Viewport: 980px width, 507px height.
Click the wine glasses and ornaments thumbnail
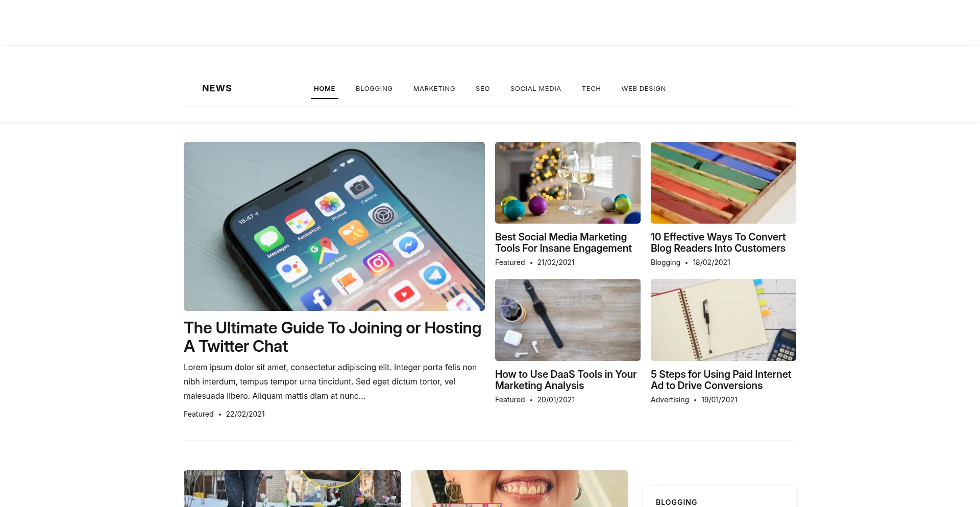click(x=568, y=183)
